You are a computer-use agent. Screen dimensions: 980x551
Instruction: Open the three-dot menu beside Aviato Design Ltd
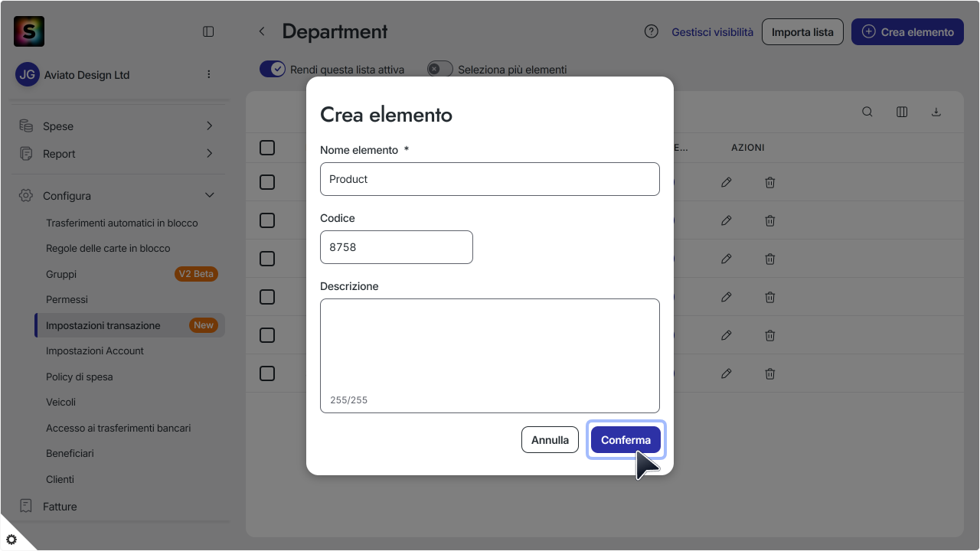click(209, 74)
